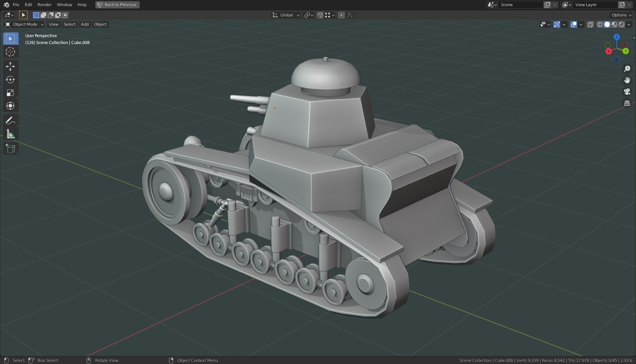Select the Annotate tool
Screen dimensions: 636x364
10,121
